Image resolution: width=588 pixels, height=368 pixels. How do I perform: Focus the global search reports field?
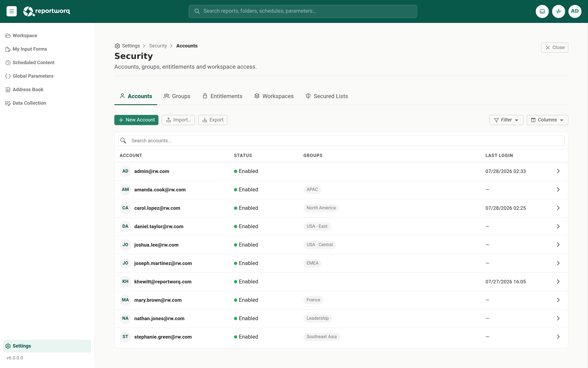(303, 11)
